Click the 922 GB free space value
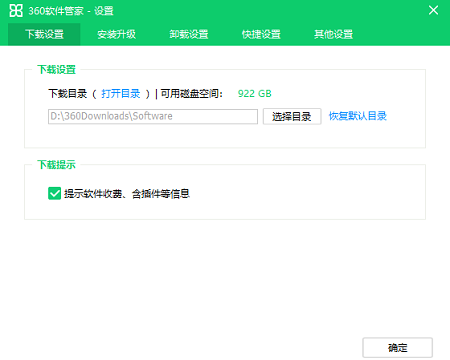The image size is (450, 360). [x=255, y=94]
